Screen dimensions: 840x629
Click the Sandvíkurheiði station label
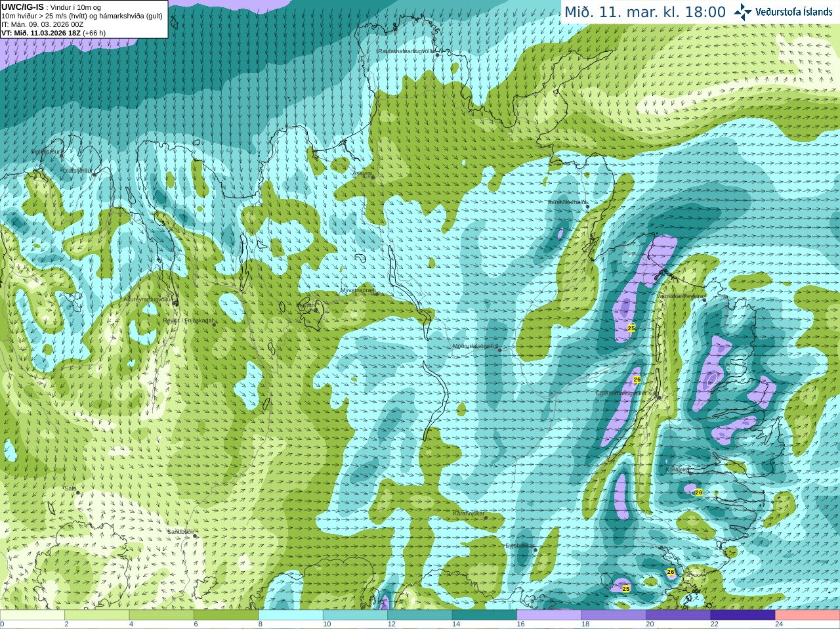click(x=567, y=202)
